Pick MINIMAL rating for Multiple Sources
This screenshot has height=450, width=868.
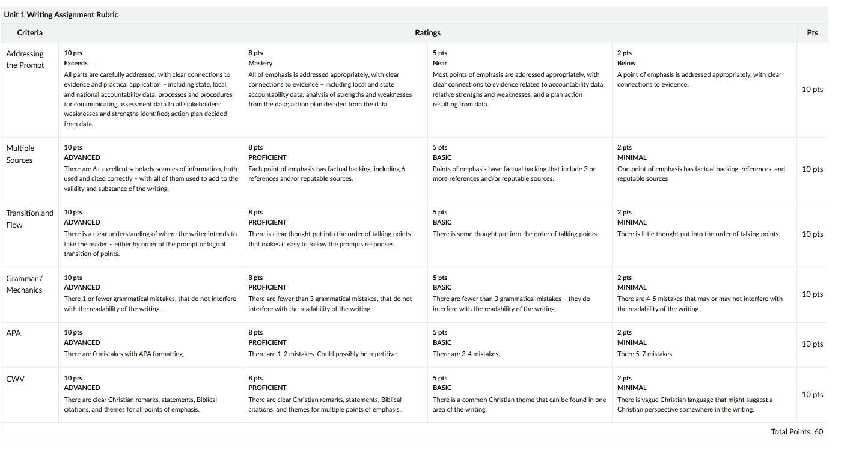[x=704, y=170]
